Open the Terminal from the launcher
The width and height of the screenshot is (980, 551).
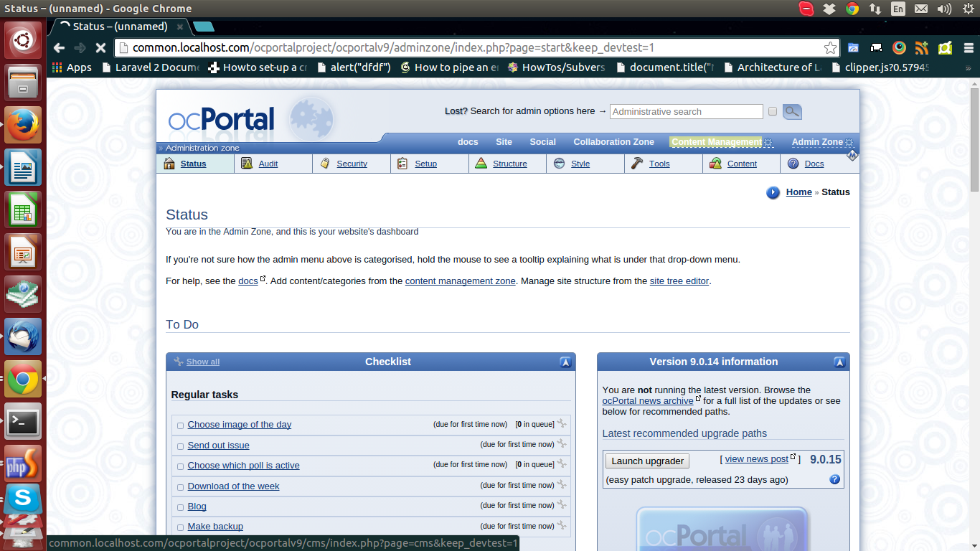[x=23, y=421]
